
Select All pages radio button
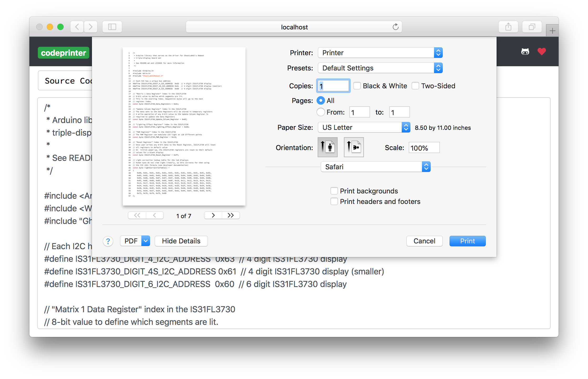(321, 100)
